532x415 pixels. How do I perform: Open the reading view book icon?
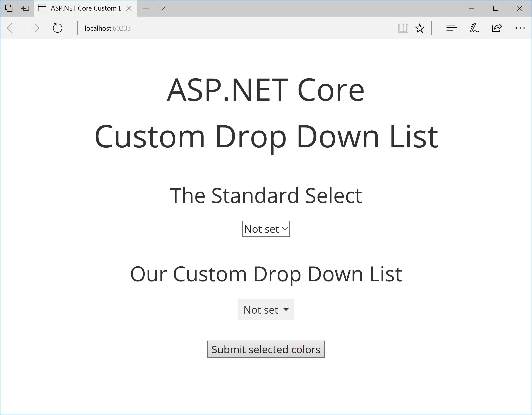[403, 28]
